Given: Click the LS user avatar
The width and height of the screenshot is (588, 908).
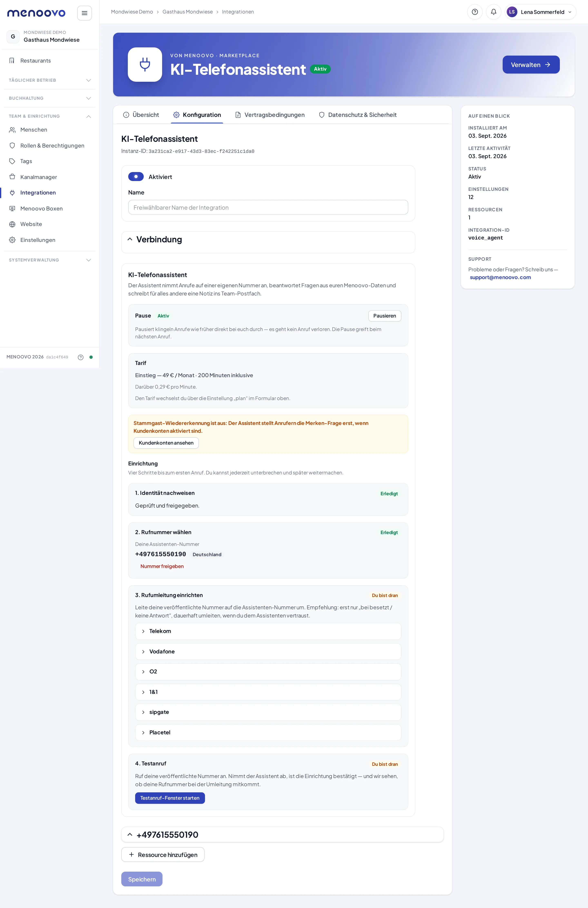Looking at the screenshot, I should pyautogui.click(x=512, y=12).
